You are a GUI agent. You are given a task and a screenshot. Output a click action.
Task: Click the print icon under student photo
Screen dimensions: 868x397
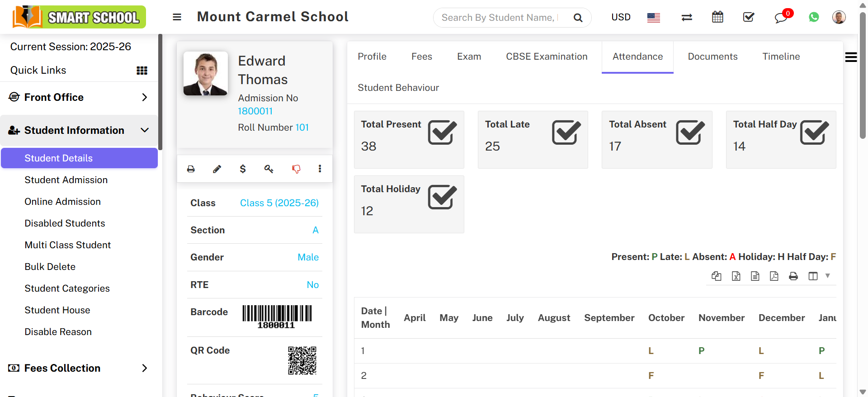point(191,169)
